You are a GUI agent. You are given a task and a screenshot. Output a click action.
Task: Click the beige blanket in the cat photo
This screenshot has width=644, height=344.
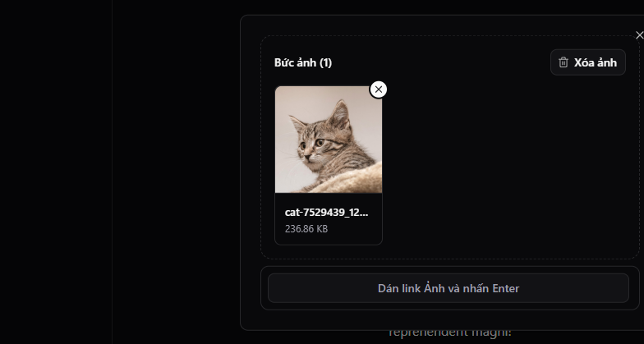(349, 181)
